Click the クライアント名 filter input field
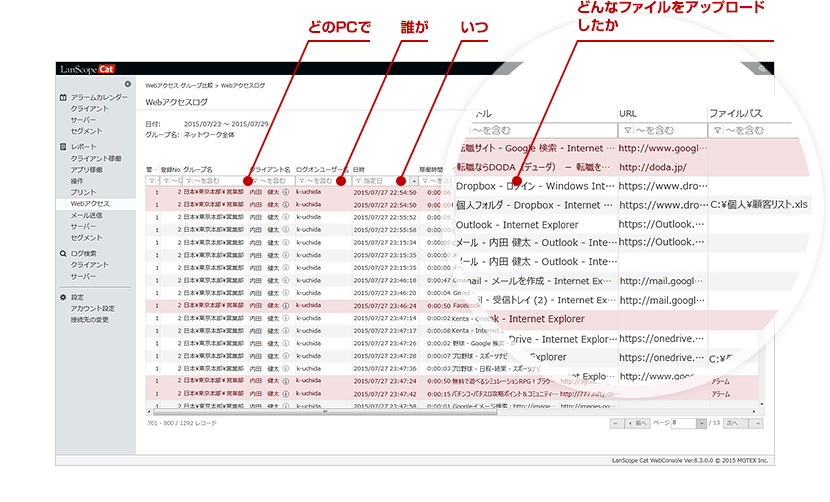Screen dimensions: 830x502 272,181
